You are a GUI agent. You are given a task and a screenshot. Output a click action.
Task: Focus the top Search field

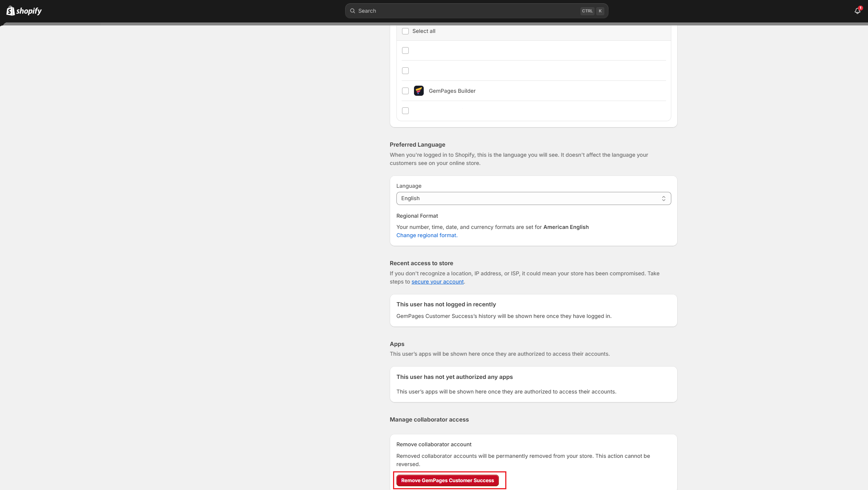(x=467, y=11)
